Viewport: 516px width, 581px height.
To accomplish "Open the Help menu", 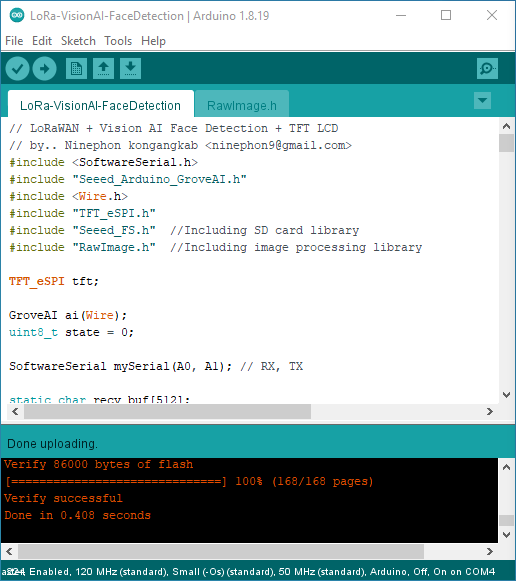I will pos(153,41).
